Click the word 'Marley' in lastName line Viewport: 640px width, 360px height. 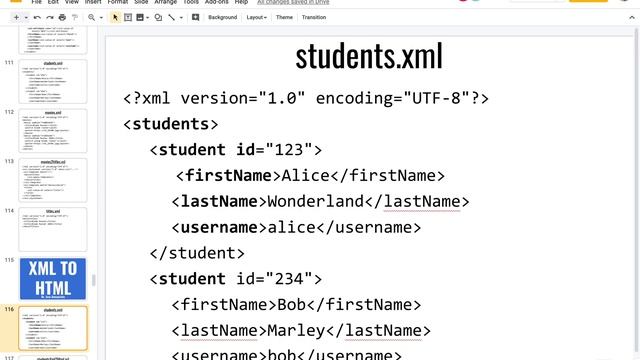coord(296,331)
